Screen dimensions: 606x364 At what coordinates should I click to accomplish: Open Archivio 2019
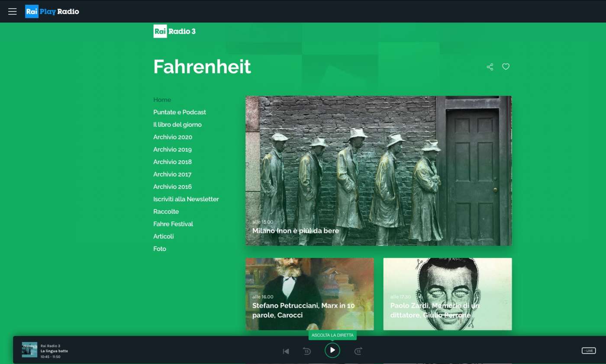click(172, 150)
